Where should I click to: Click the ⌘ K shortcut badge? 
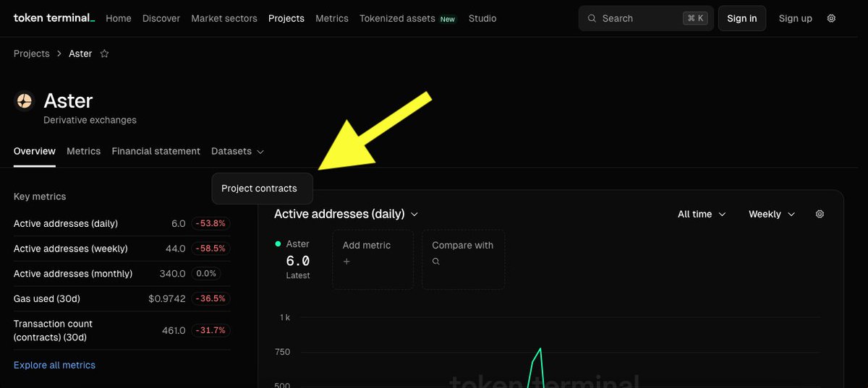(694, 18)
